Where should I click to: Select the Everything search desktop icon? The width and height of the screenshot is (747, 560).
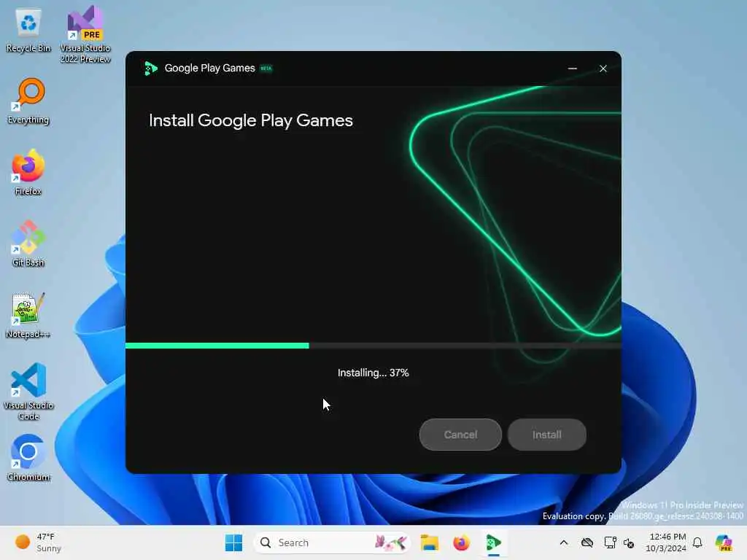(x=28, y=101)
